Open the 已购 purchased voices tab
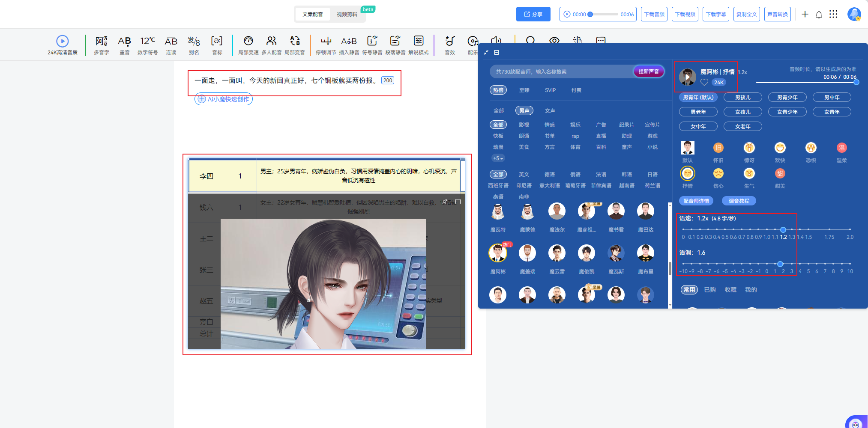This screenshot has height=428, width=868. click(710, 290)
